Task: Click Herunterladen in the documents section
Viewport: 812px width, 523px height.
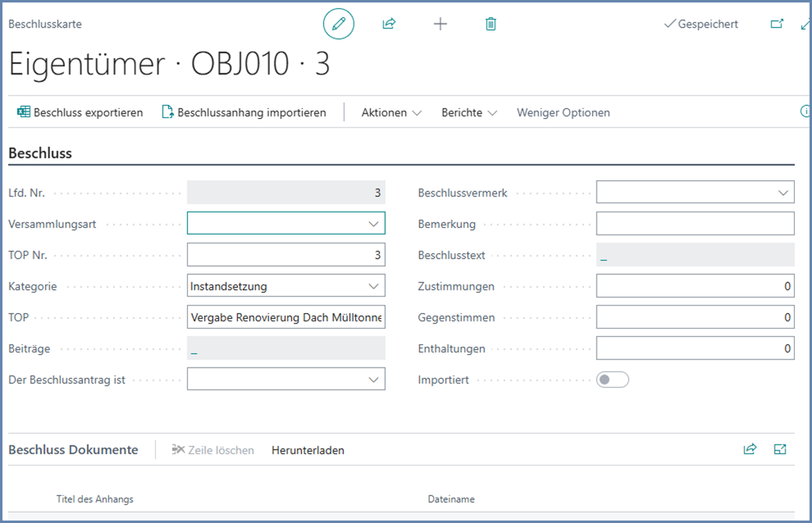Action: (x=308, y=450)
